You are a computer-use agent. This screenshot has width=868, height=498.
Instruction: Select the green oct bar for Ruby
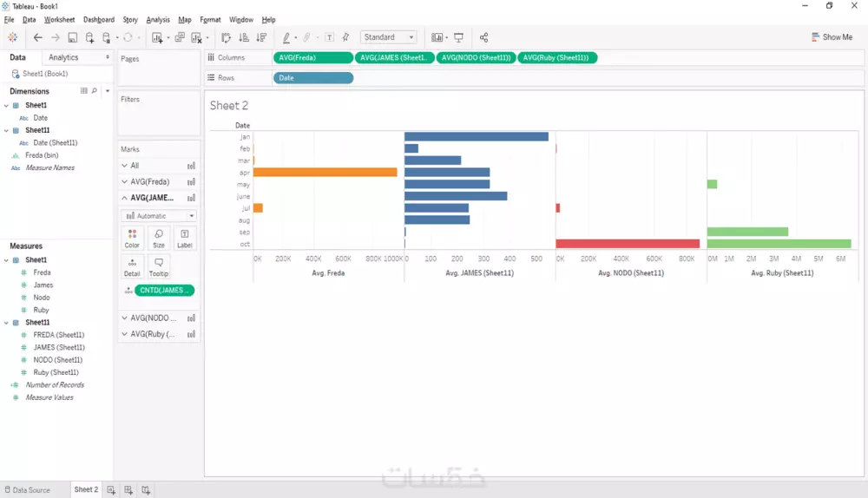[779, 244]
